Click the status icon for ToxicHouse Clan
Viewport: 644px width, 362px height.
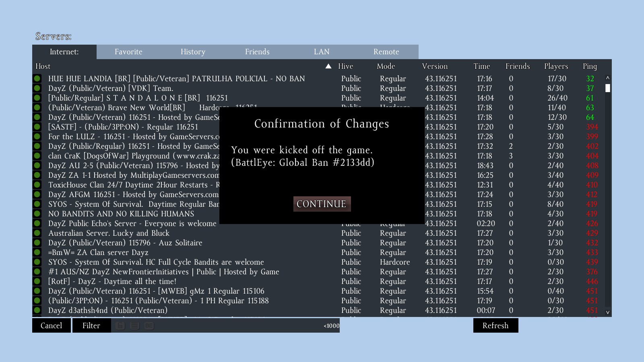pyautogui.click(x=37, y=185)
